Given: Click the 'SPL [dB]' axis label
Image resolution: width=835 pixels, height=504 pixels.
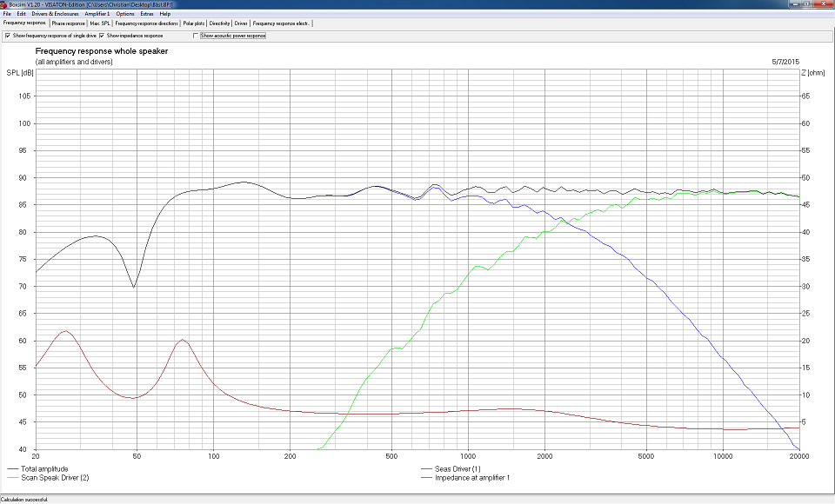Looking at the screenshot, I should pos(20,72).
